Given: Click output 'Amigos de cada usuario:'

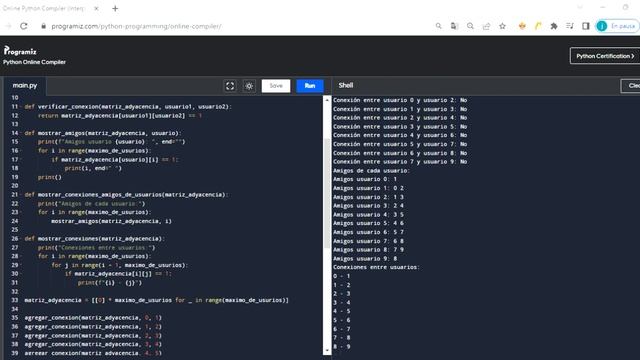Looking at the screenshot, I should click(371, 171).
